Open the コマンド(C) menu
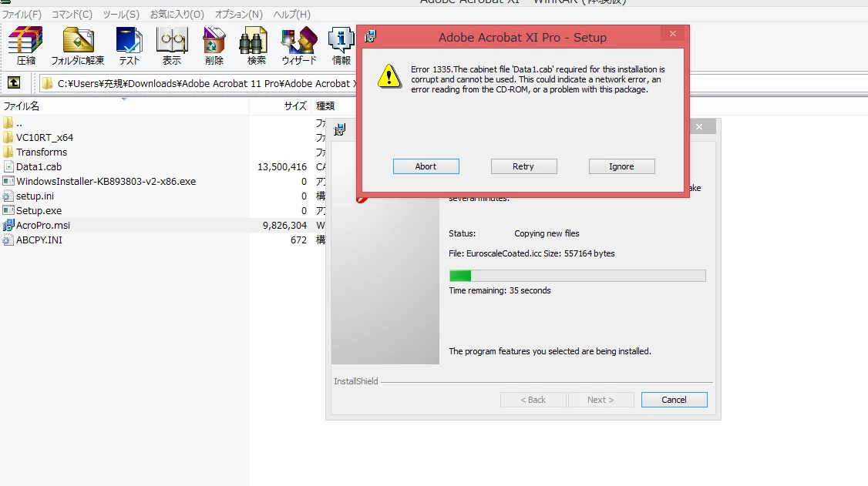The height and width of the screenshot is (486, 868). pos(72,15)
